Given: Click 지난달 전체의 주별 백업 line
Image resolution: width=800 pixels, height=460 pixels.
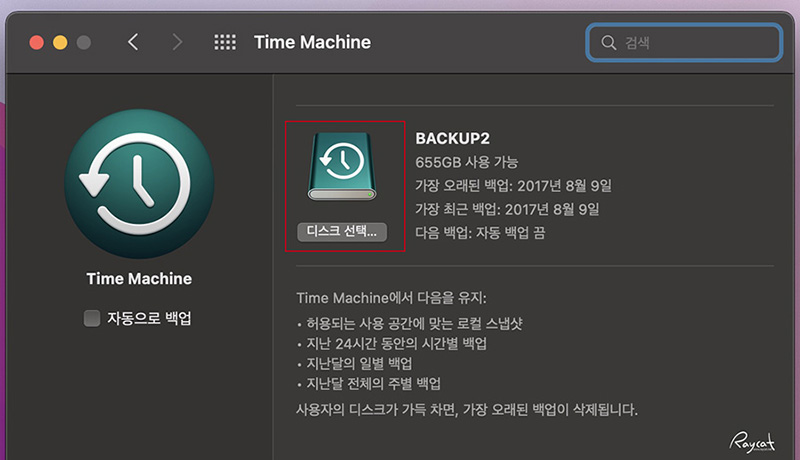Looking at the screenshot, I should coord(373,384).
